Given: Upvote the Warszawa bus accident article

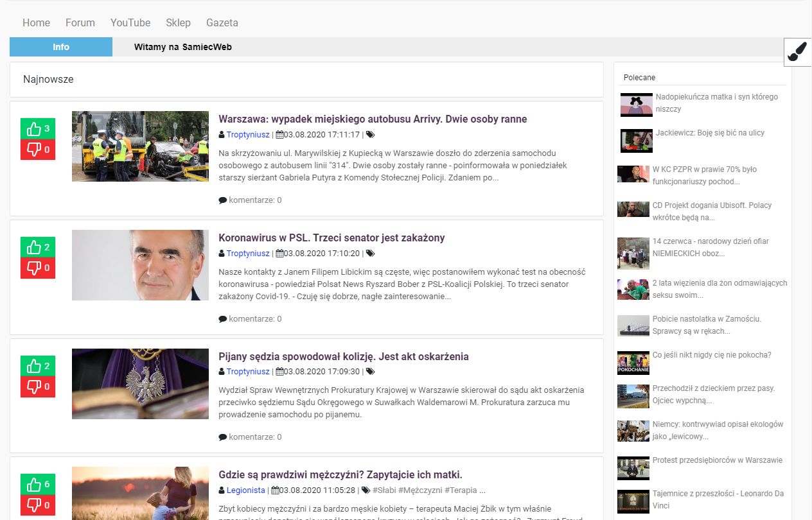Looking at the screenshot, I should [x=38, y=129].
